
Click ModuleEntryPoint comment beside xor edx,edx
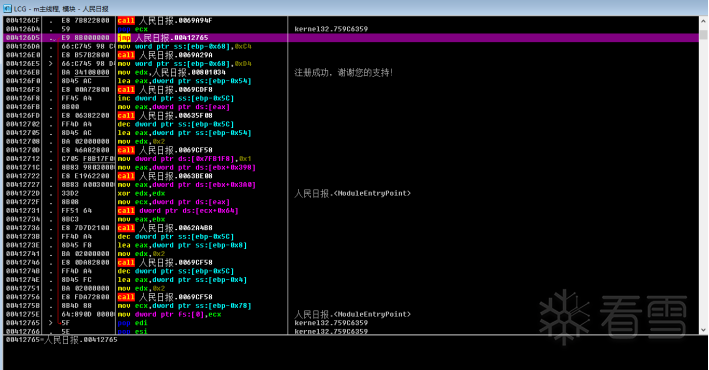[x=353, y=193]
